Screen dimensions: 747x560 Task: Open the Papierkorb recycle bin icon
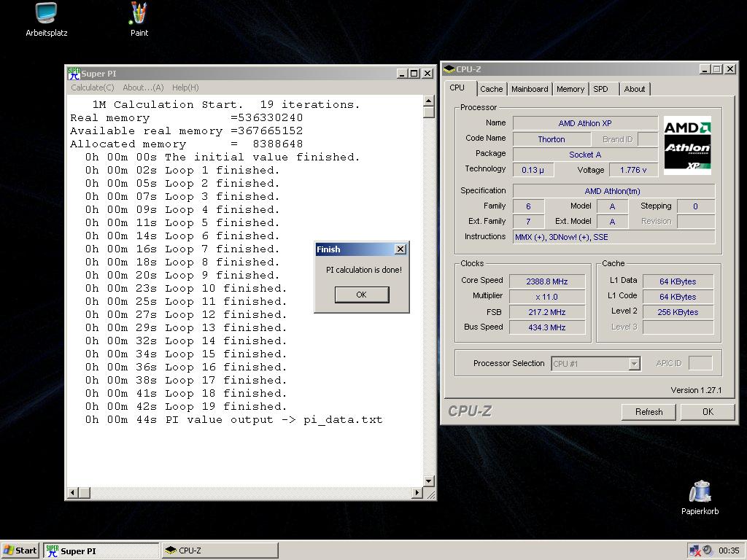tap(700, 492)
